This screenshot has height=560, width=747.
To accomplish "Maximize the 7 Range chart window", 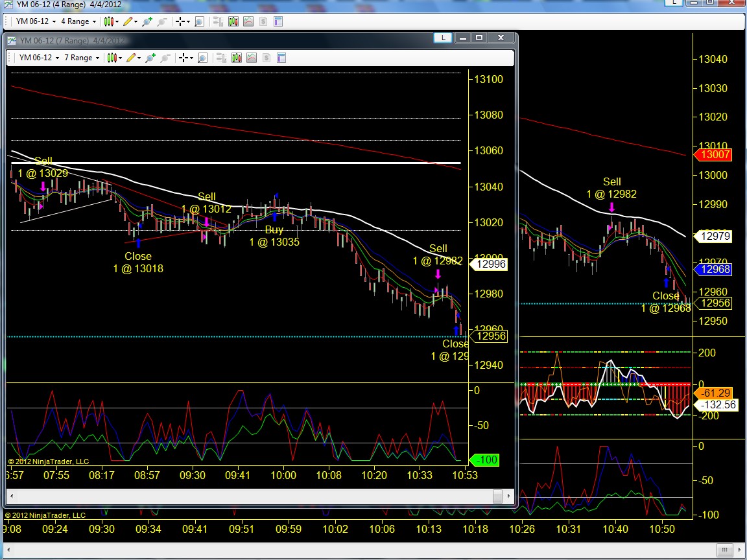I will pyautogui.click(x=479, y=38).
